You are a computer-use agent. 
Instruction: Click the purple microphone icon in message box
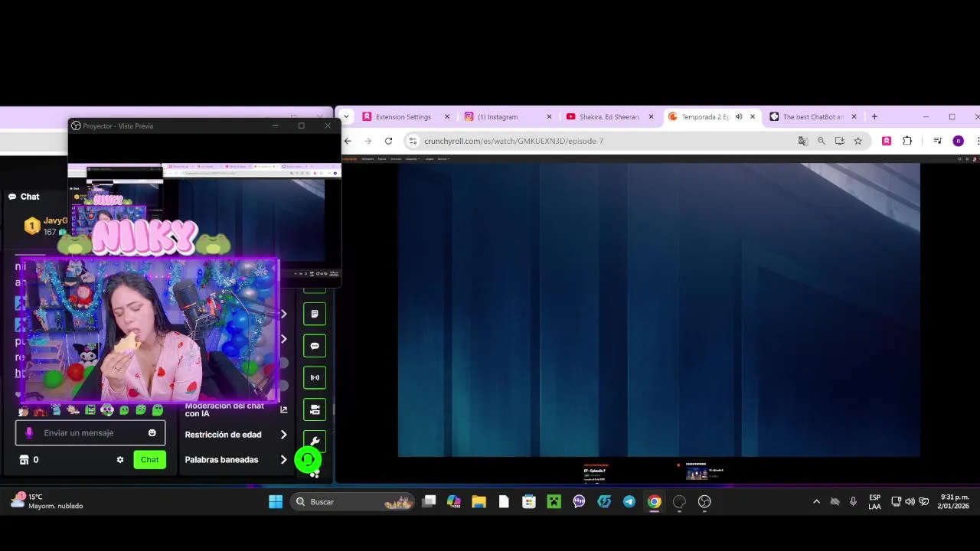tap(29, 433)
